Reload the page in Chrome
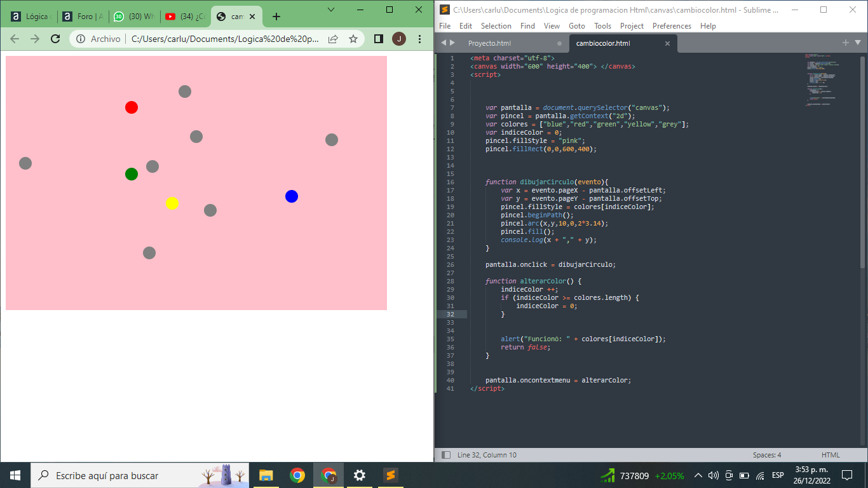 pos(55,39)
